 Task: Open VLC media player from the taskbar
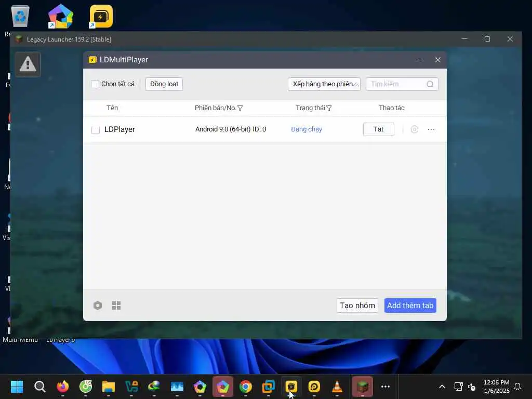pyautogui.click(x=337, y=387)
